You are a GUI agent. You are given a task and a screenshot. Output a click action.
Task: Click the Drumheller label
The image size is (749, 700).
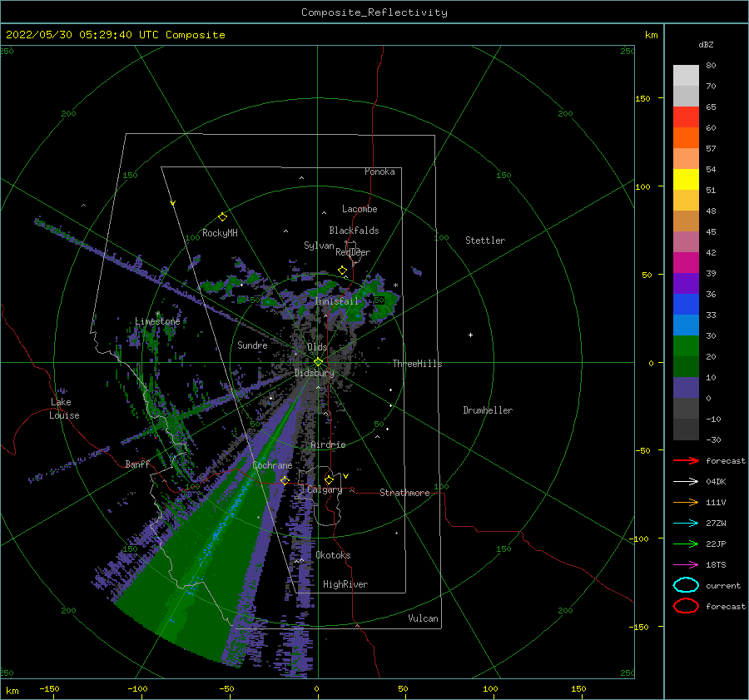coord(488,410)
